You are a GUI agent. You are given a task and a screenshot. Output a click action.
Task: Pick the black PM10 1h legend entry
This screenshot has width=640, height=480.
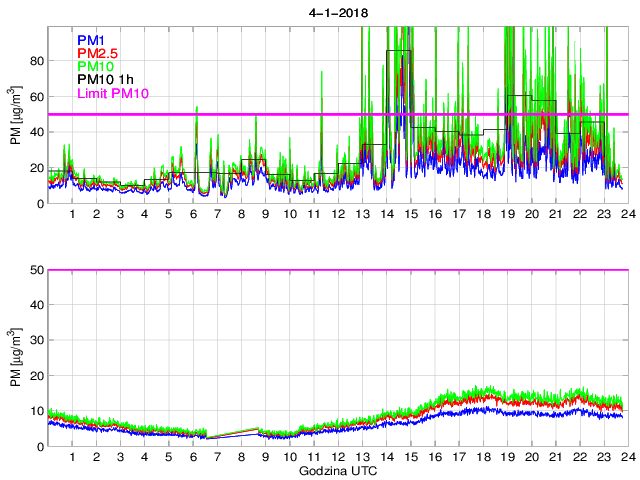pos(106,79)
